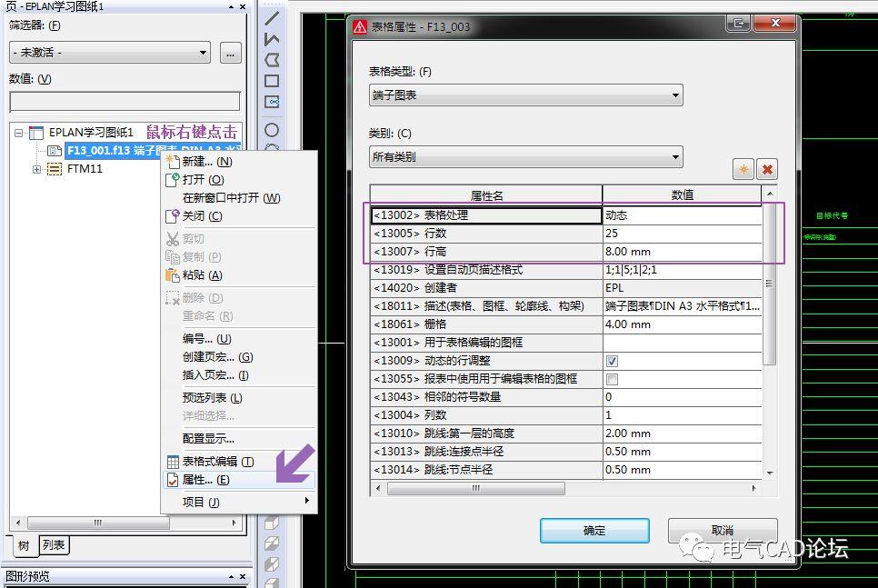Screen dimensions: 878x588
Task: Enable 报表中使用用于编辑表格的图框 checkbox
Action: [x=612, y=379]
